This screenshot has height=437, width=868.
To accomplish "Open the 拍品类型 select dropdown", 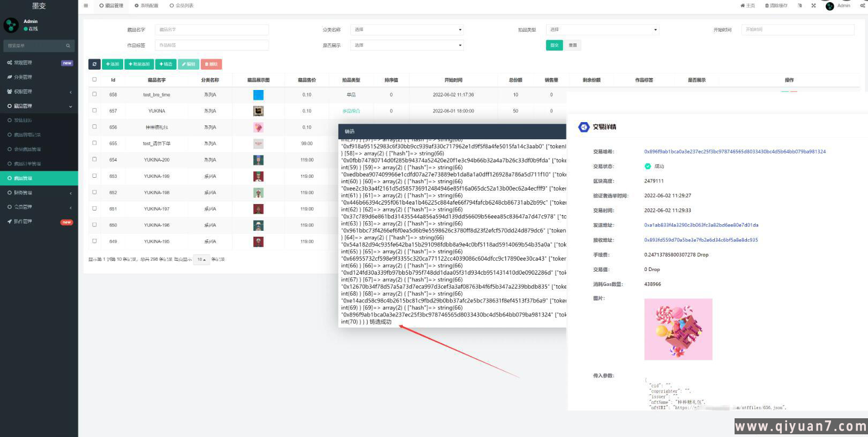I will [x=602, y=30].
